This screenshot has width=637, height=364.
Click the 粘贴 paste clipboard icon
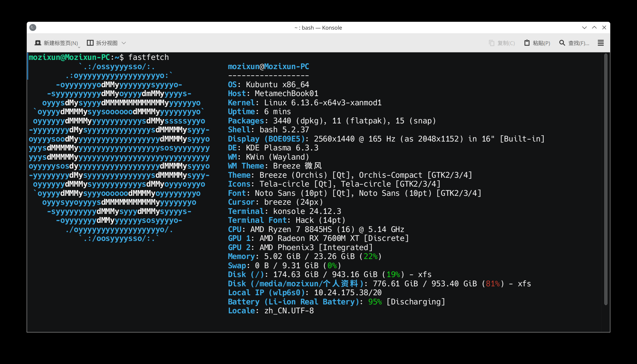click(527, 43)
